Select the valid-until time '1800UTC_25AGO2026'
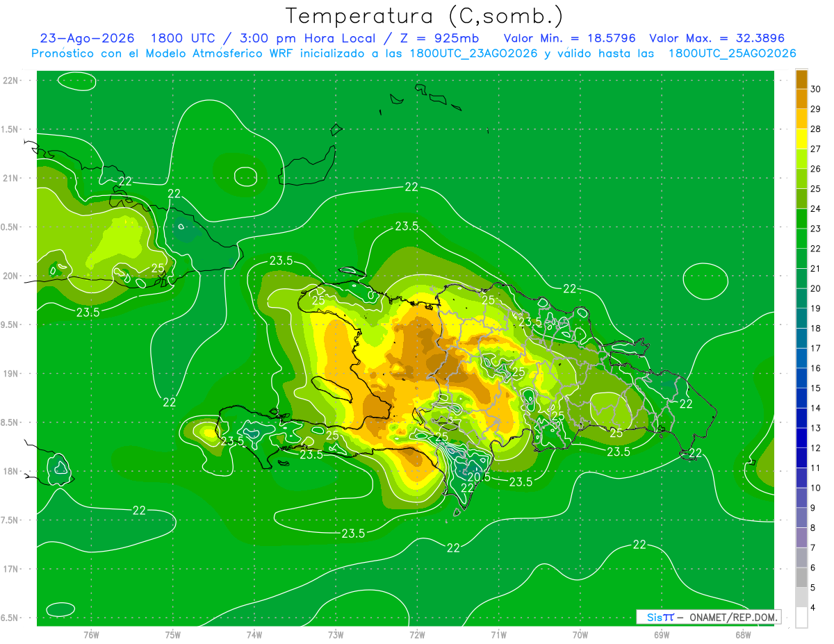 coord(732,53)
